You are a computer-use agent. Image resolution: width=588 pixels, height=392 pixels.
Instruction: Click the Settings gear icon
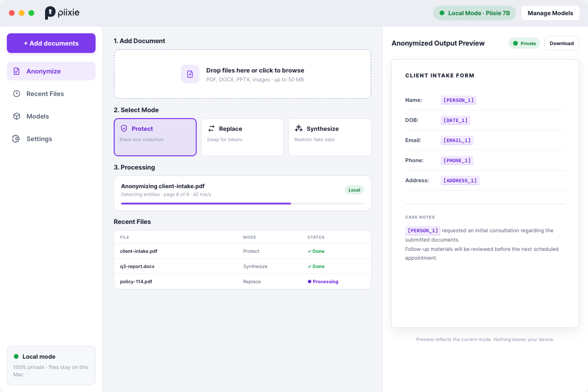16,139
